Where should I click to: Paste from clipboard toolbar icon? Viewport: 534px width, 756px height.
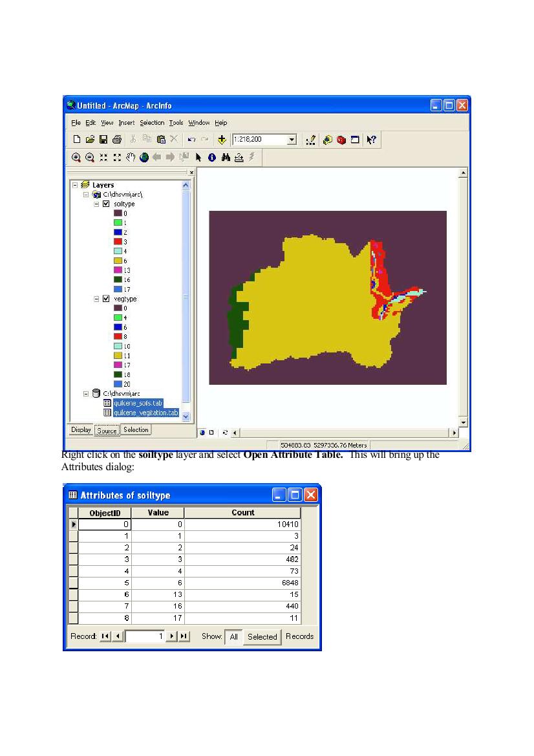(161, 139)
